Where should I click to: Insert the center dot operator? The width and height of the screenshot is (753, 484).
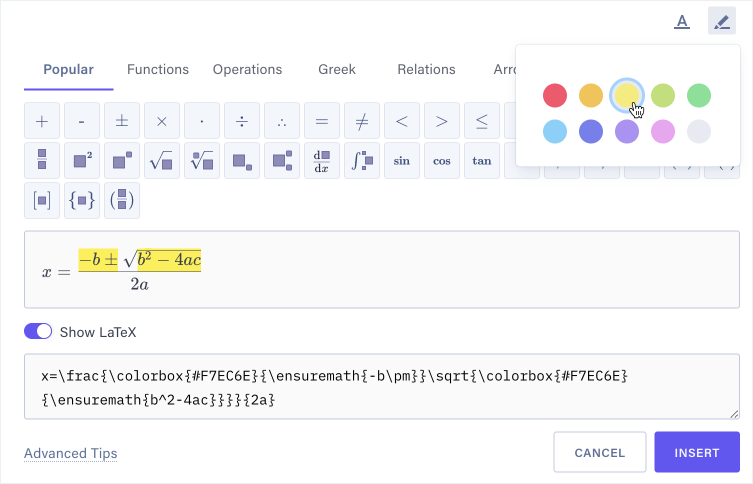202,121
